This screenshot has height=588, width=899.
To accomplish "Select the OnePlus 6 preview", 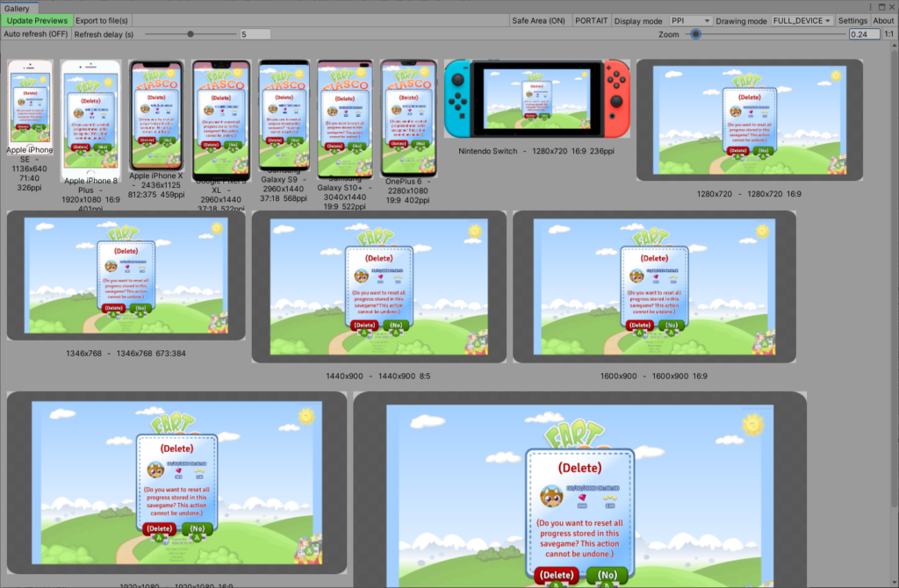I will tap(408, 118).
